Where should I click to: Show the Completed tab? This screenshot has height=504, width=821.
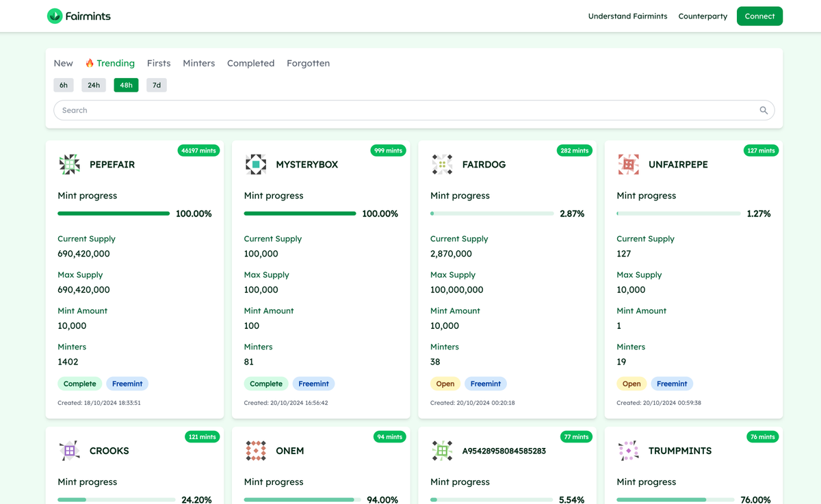pyautogui.click(x=251, y=63)
